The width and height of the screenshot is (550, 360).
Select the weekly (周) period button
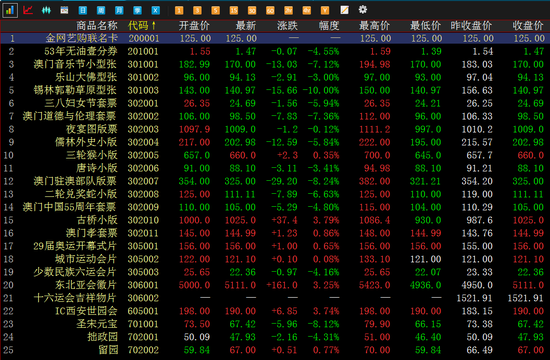[101, 10]
